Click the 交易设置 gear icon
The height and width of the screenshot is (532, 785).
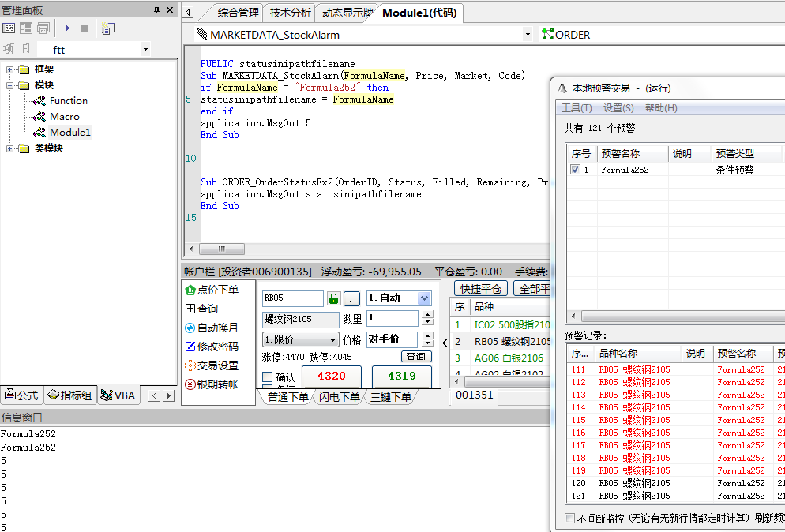click(190, 365)
